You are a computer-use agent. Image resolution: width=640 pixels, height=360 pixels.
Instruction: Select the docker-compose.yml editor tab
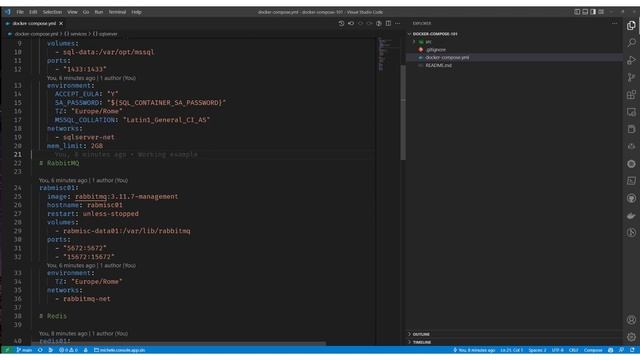(x=34, y=24)
